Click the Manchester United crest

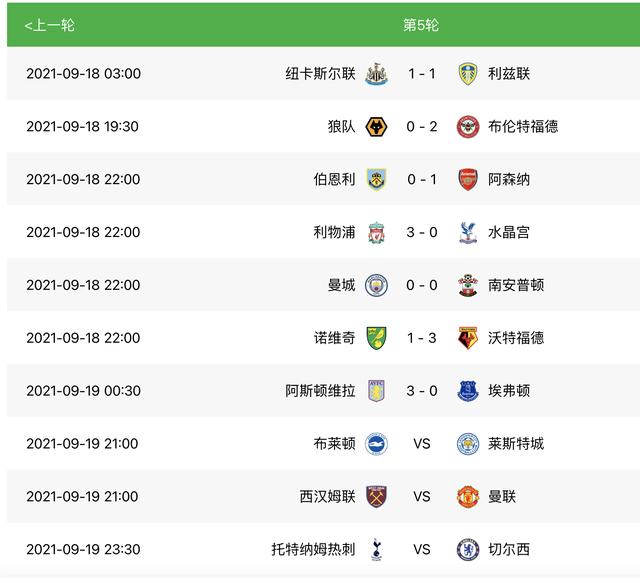click(x=468, y=497)
